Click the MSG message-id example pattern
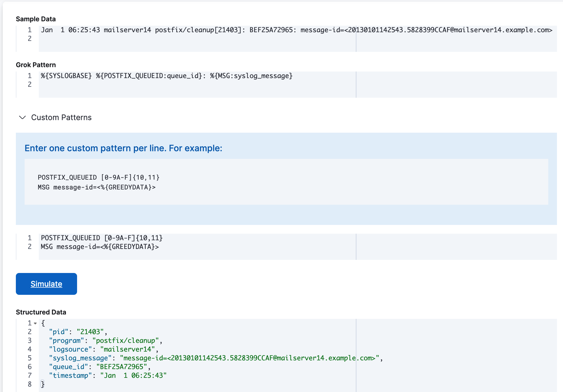The image size is (563, 392). (97, 187)
